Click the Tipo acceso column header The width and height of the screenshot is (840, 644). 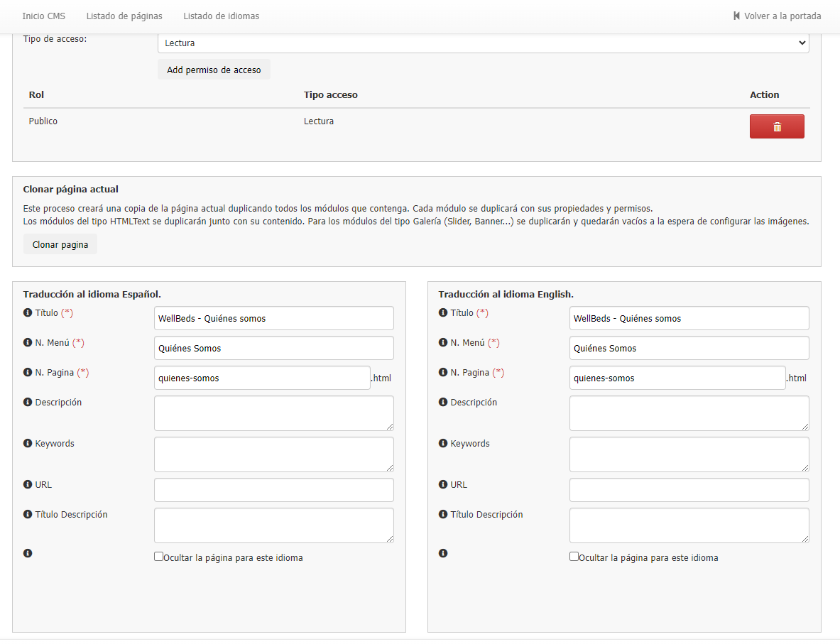pyautogui.click(x=331, y=95)
